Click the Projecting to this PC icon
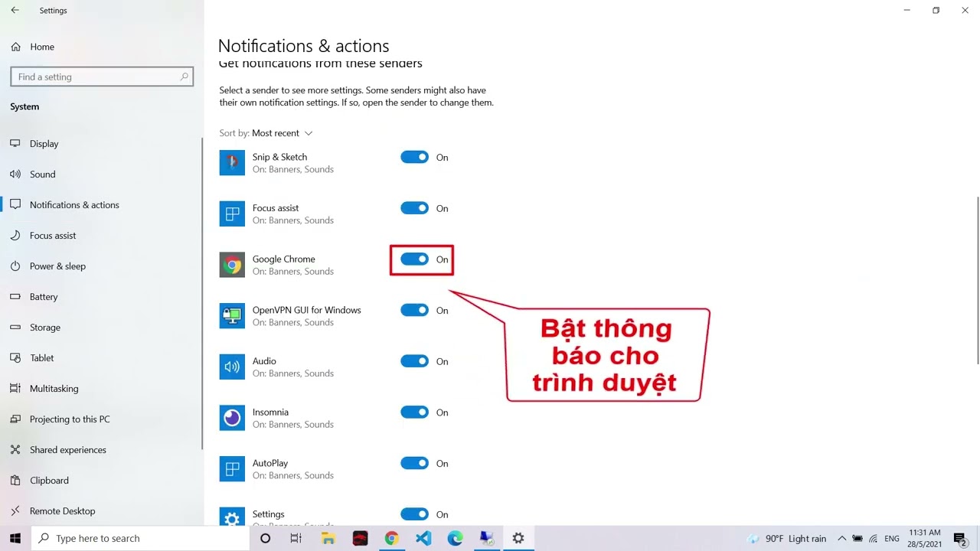 [15, 419]
